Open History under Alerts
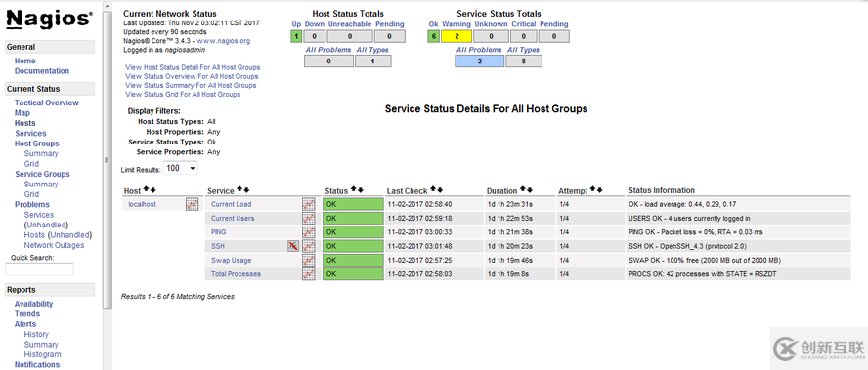This screenshot has width=868, height=370. pos(36,334)
